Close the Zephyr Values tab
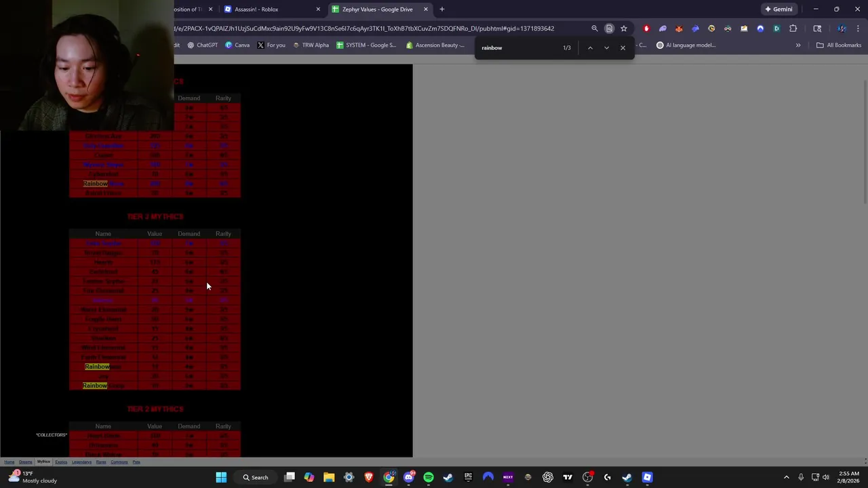The height and width of the screenshot is (488, 868). coord(426,9)
